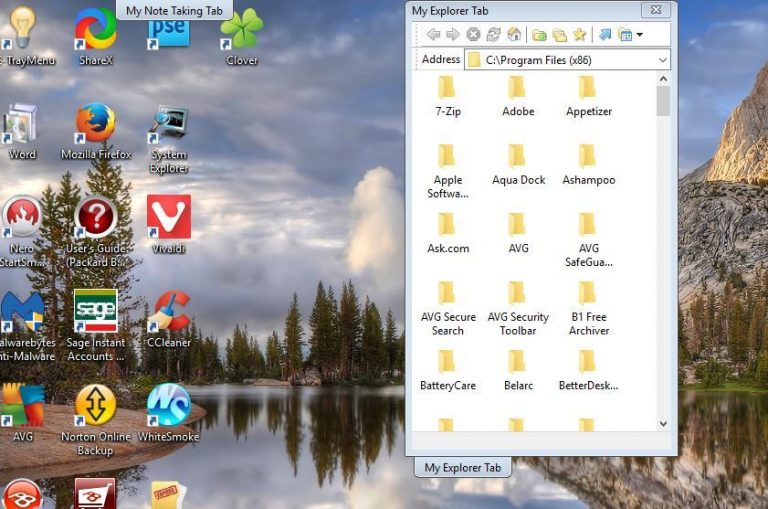Go to Home via the house icon
768x509 pixels.
click(x=514, y=34)
